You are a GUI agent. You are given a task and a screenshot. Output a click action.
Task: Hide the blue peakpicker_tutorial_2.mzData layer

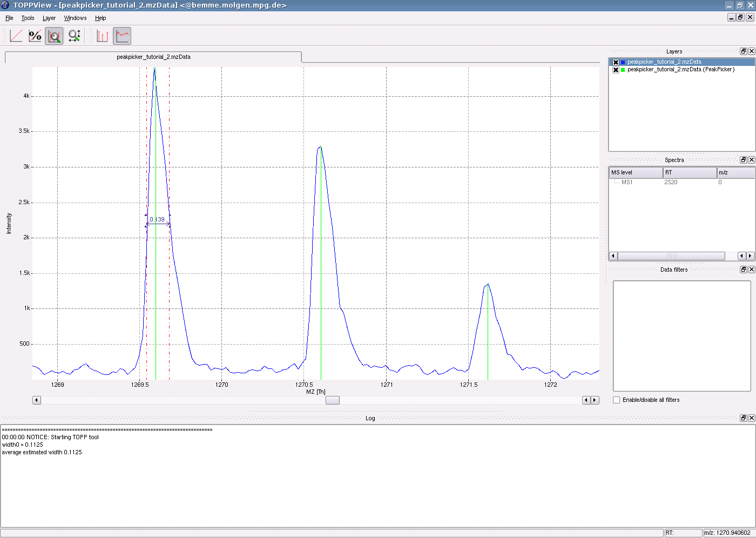tap(616, 62)
